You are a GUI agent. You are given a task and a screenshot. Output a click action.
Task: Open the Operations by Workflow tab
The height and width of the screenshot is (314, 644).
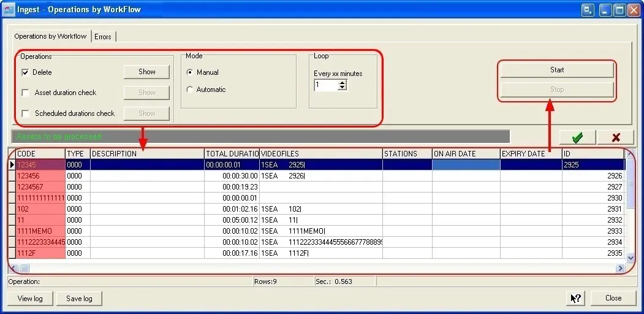pos(51,36)
